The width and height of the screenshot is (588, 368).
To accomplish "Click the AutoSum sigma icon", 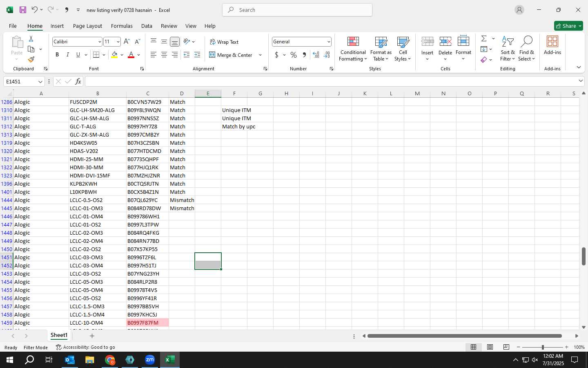I will click(484, 38).
